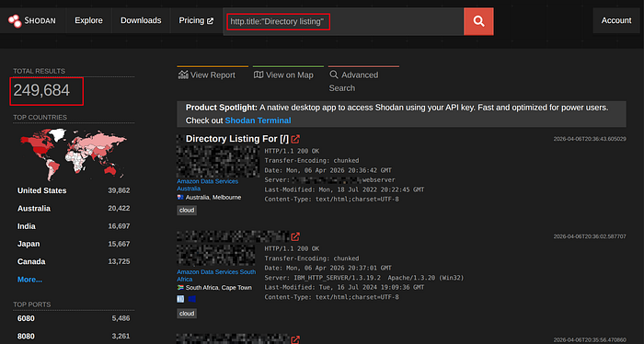This screenshot has width=644, height=344.
Task: Click the Australia, Melbourne location text
Action: click(x=213, y=198)
